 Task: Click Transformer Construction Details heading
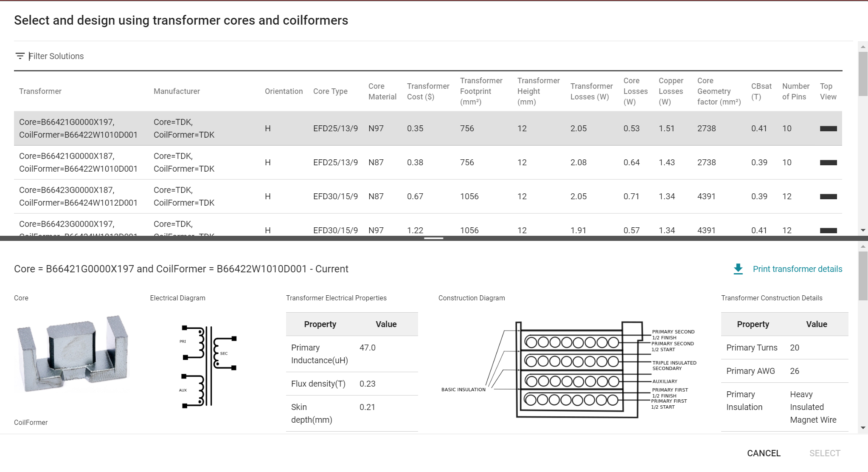[x=772, y=298]
